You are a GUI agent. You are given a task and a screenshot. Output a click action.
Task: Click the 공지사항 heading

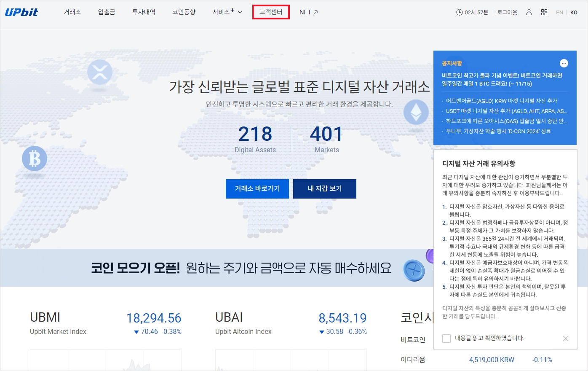point(452,63)
